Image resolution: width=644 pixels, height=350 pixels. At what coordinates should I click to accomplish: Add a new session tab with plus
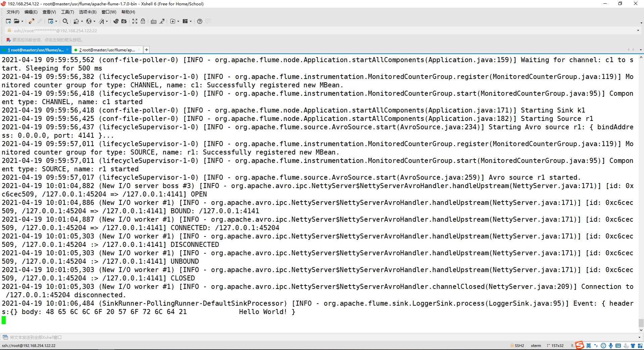[x=147, y=50]
